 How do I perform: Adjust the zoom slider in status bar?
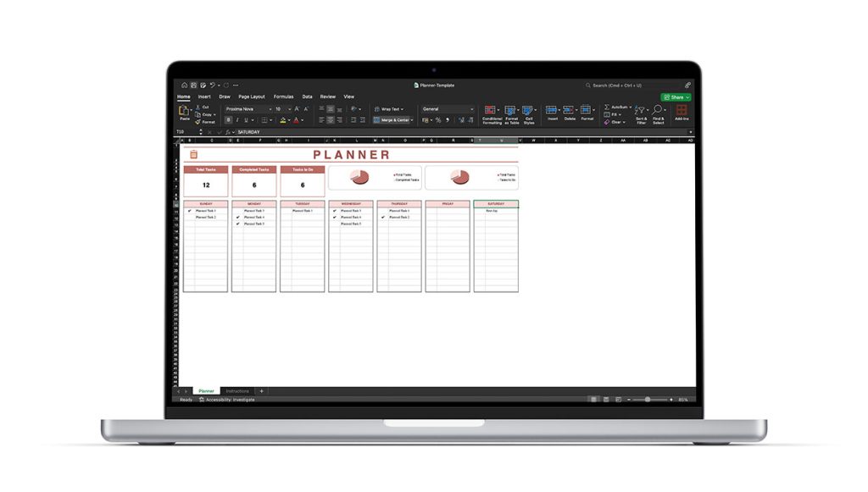648,400
